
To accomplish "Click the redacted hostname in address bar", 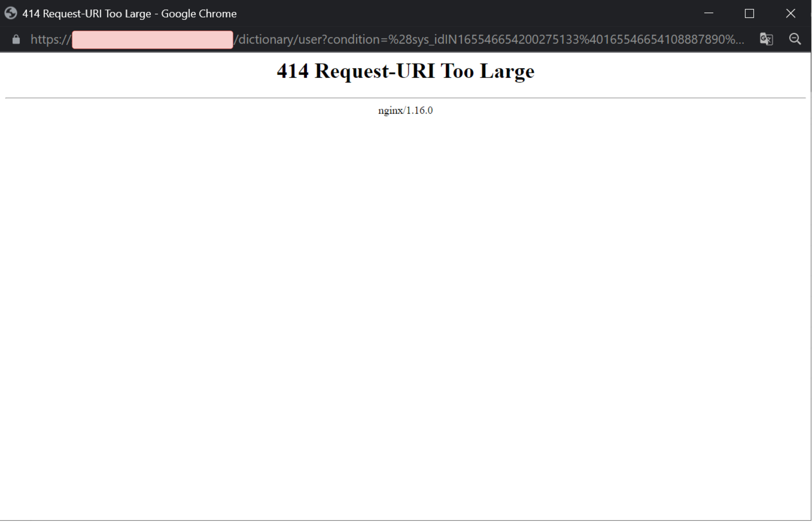I will [152, 40].
